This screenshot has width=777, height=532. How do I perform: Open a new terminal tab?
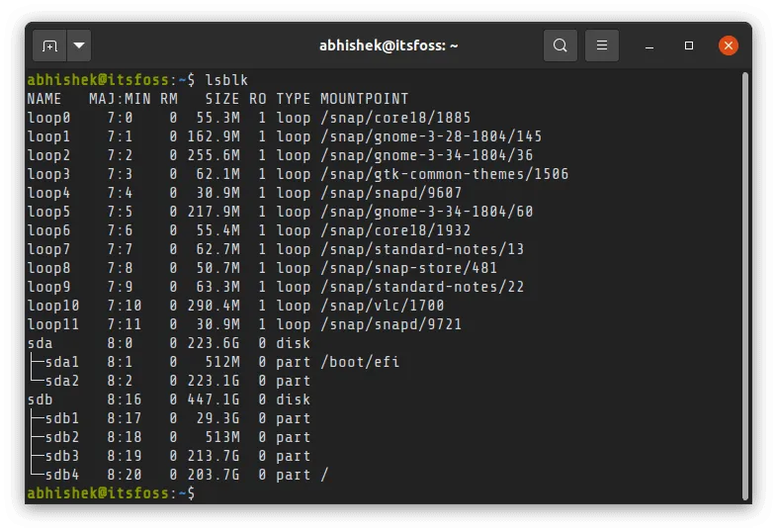pos(49,45)
